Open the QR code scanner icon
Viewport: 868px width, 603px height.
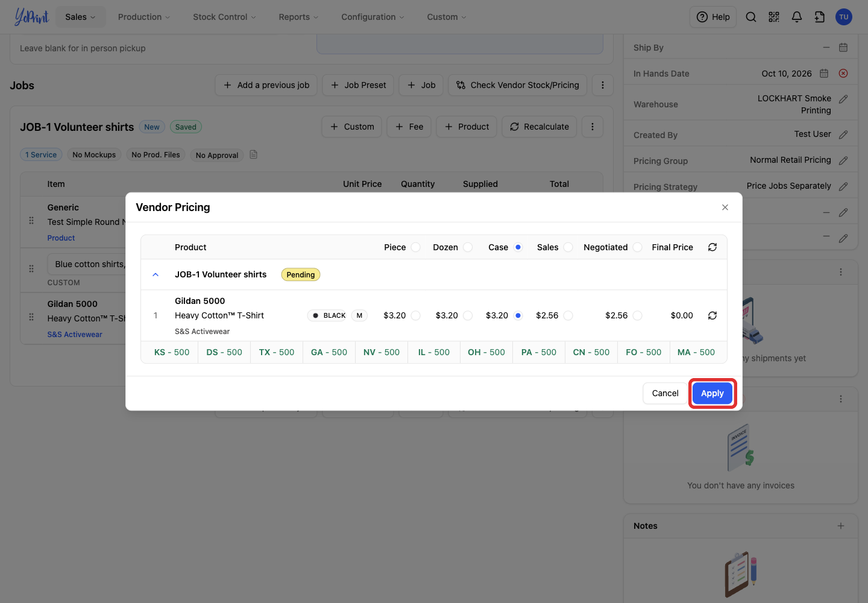[774, 17]
